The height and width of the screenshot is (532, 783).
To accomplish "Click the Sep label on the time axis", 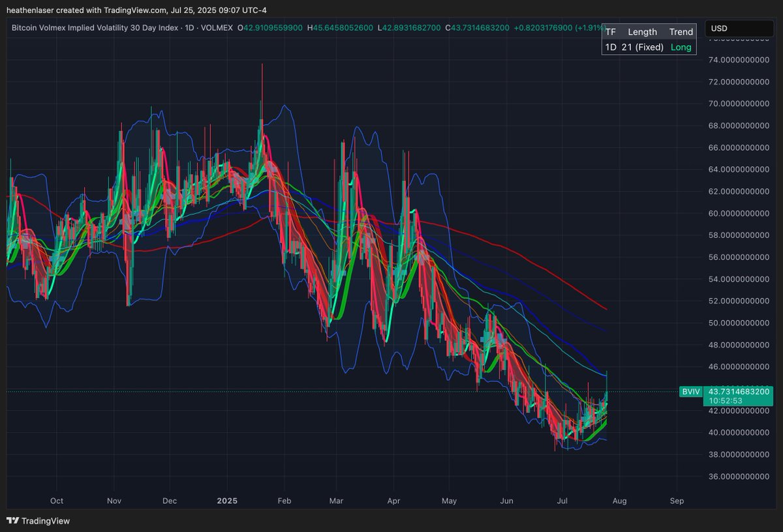I will pyautogui.click(x=677, y=501).
